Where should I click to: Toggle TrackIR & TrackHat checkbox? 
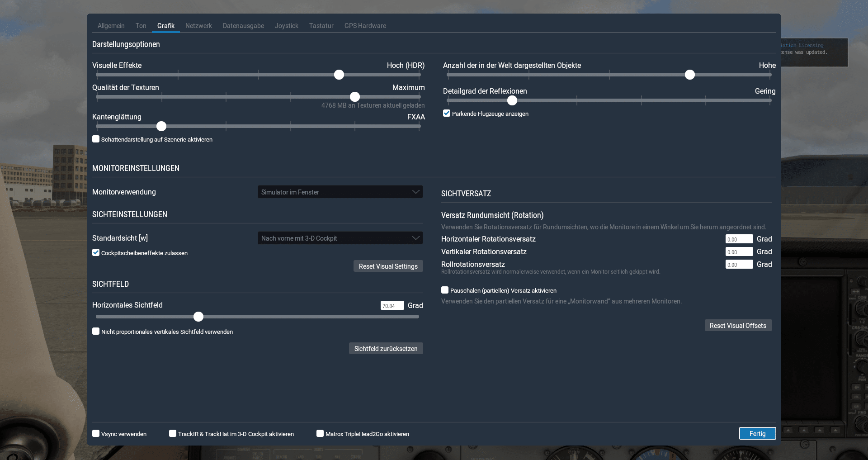pos(173,434)
